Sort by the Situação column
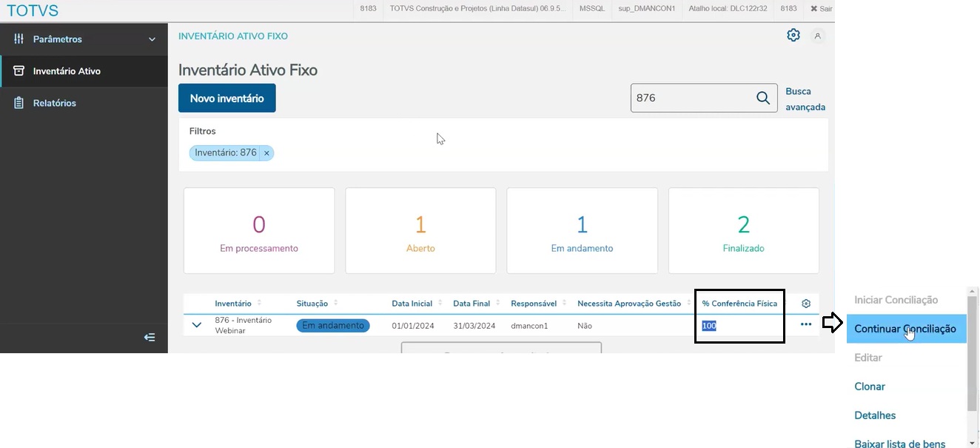980x448 pixels. pos(335,304)
